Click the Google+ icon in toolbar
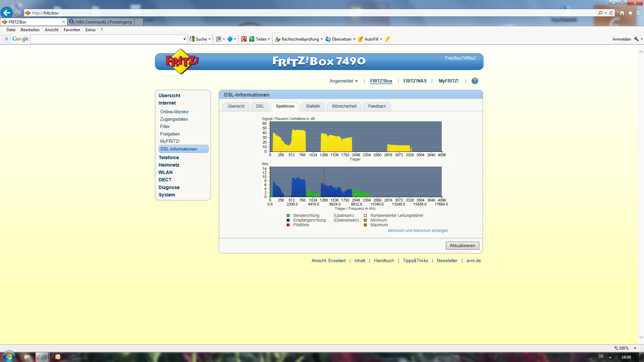 pyautogui.click(x=244, y=39)
